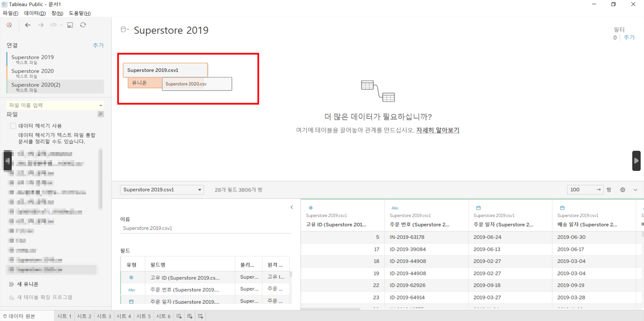Click the 주문 번호 column Abc type icon
The image size is (644, 321).
click(x=395, y=208)
